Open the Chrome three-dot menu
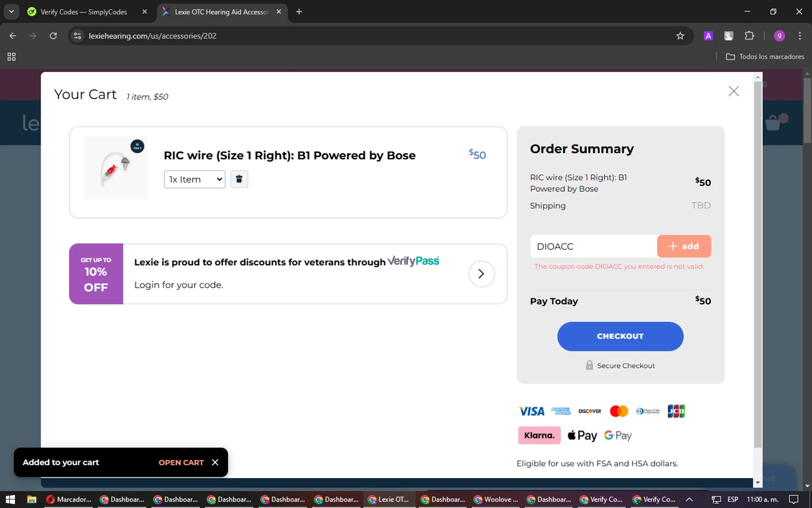Viewport: 812px width, 508px height. (x=800, y=36)
